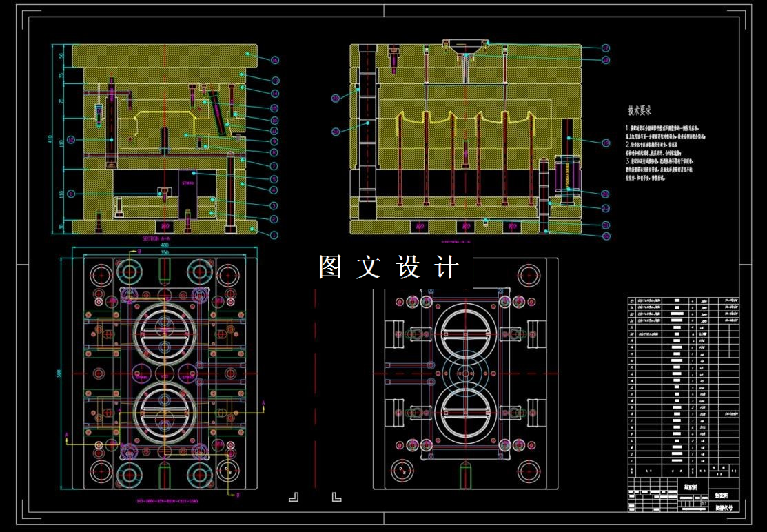Click part balloon 14 in section A-A

(275, 94)
